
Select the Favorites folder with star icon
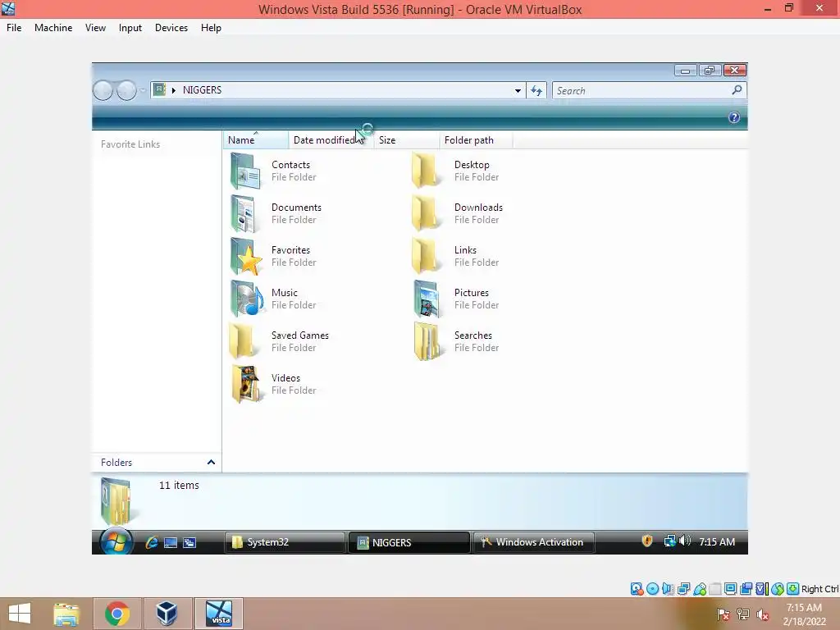click(246, 256)
